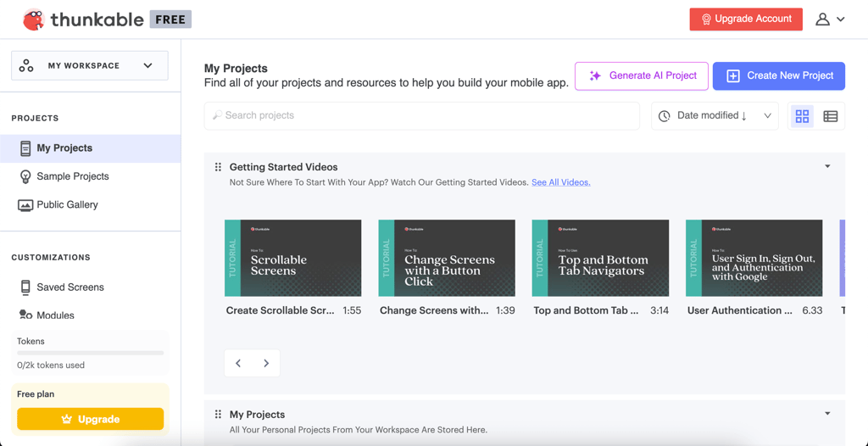
Task: Click the 'Create Scrollable Scr...' video title
Action: 280,311
